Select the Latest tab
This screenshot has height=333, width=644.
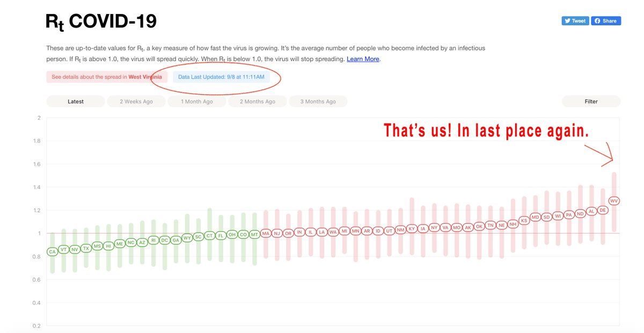point(76,102)
